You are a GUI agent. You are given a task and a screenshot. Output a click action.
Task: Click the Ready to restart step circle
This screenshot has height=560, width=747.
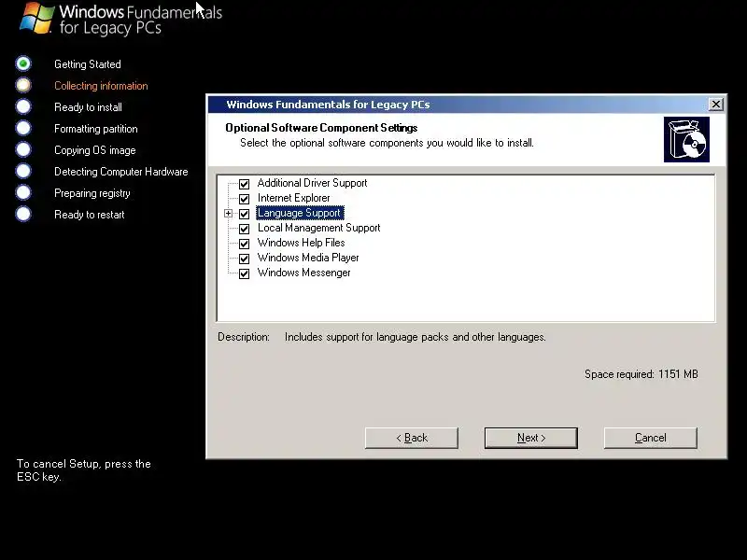pos(22,214)
